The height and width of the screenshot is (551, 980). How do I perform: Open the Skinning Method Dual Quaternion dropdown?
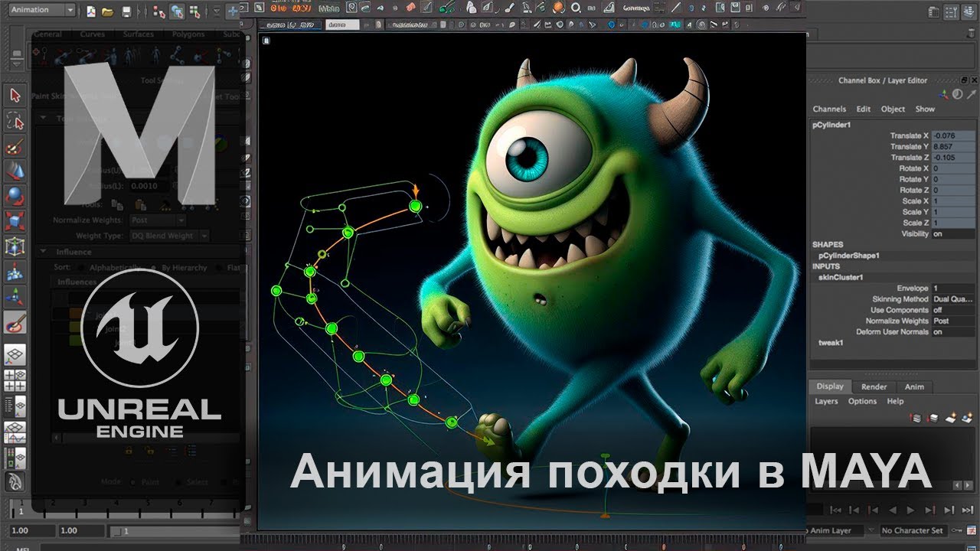(x=953, y=299)
